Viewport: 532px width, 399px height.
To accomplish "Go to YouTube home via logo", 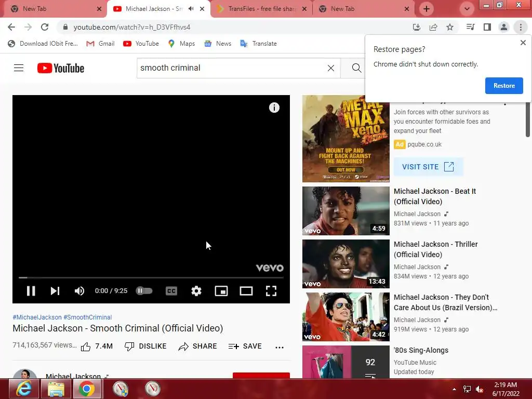I will pos(61,68).
